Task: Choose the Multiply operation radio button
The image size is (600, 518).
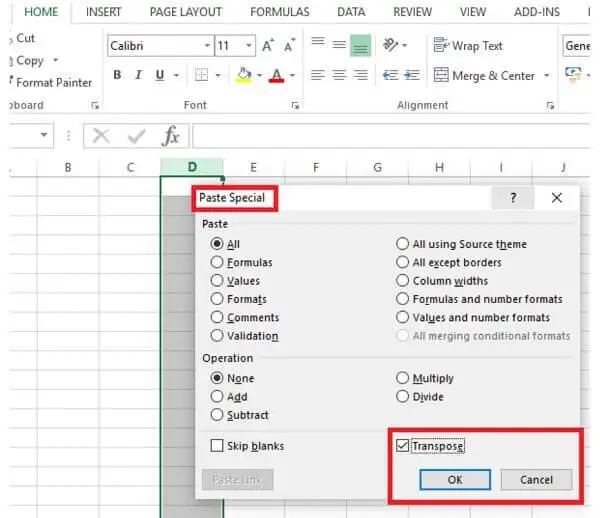Action: [x=403, y=378]
